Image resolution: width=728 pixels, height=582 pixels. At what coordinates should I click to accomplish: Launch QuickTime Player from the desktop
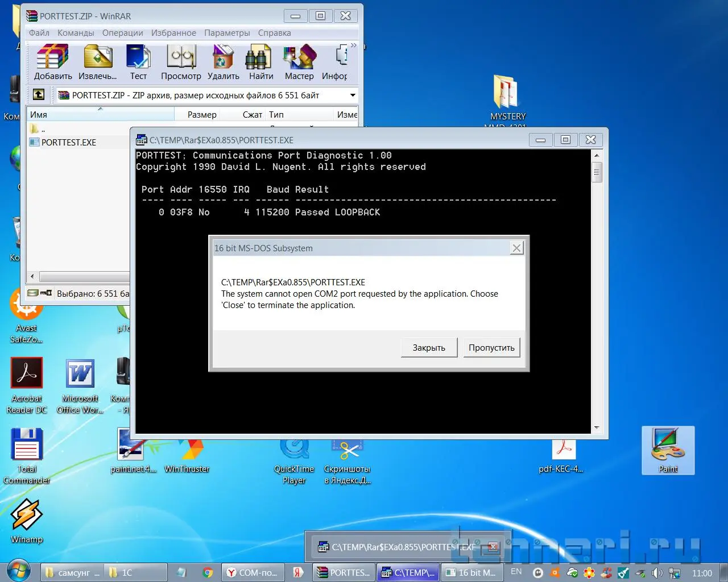click(x=294, y=460)
